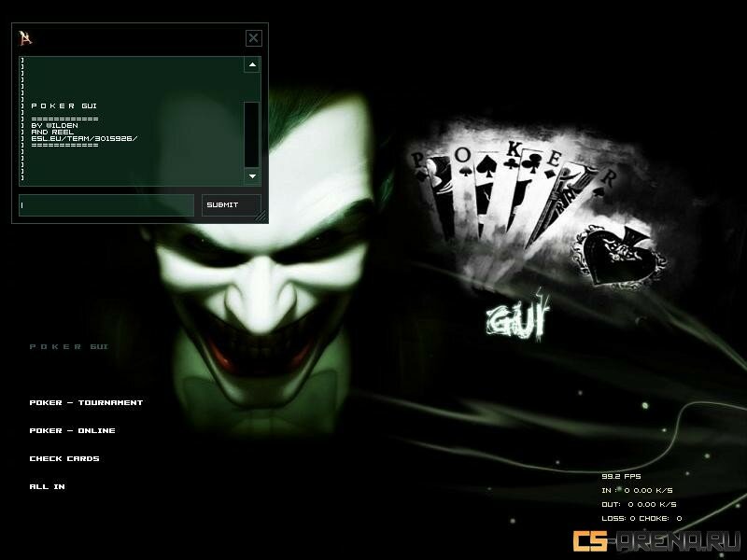Open Poker - Tournament menu entry
Screen dimensions: 747x560
tap(86, 402)
